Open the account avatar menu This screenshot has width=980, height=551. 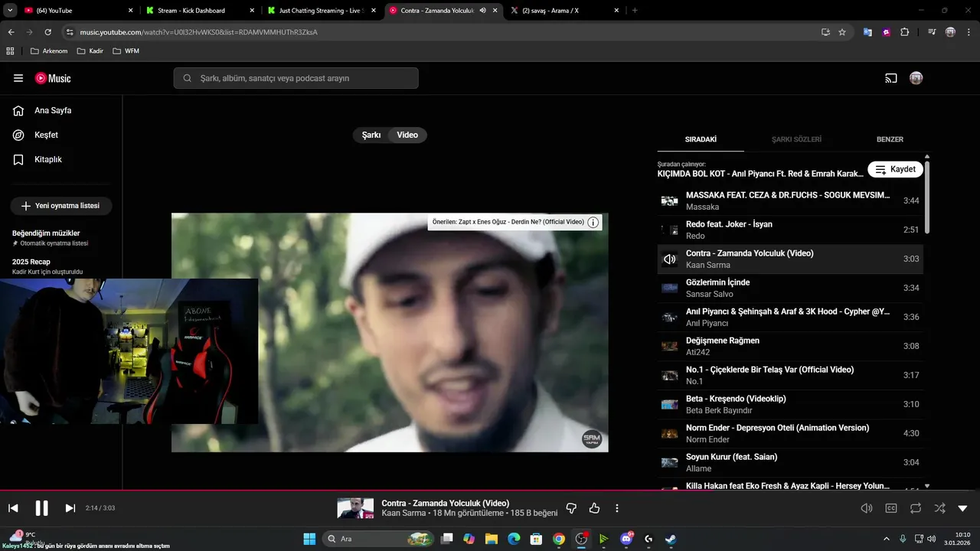[916, 78]
